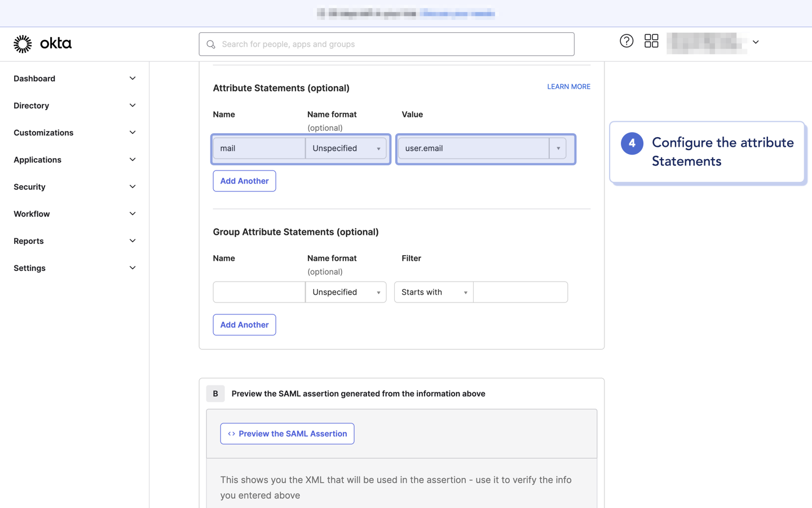Click the LEARN MORE link

click(568, 86)
